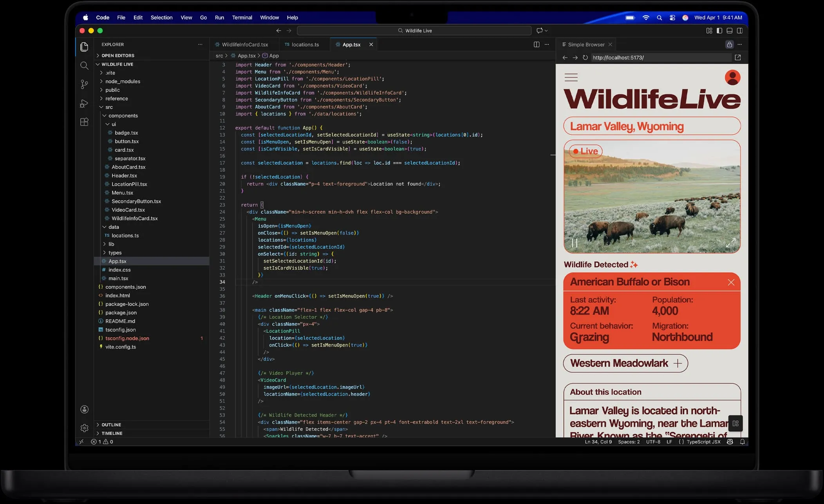Viewport: 824px width, 504px height.
Task: Open the Run and Debug view
Action: click(84, 103)
